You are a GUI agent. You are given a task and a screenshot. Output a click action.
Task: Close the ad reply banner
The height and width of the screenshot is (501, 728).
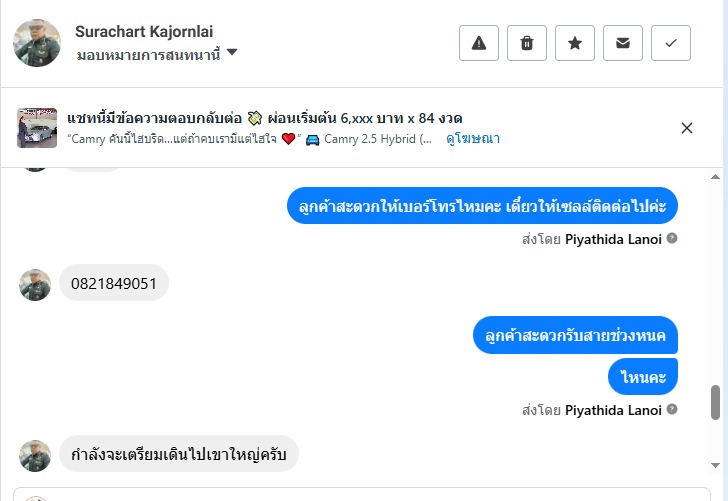(687, 128)
